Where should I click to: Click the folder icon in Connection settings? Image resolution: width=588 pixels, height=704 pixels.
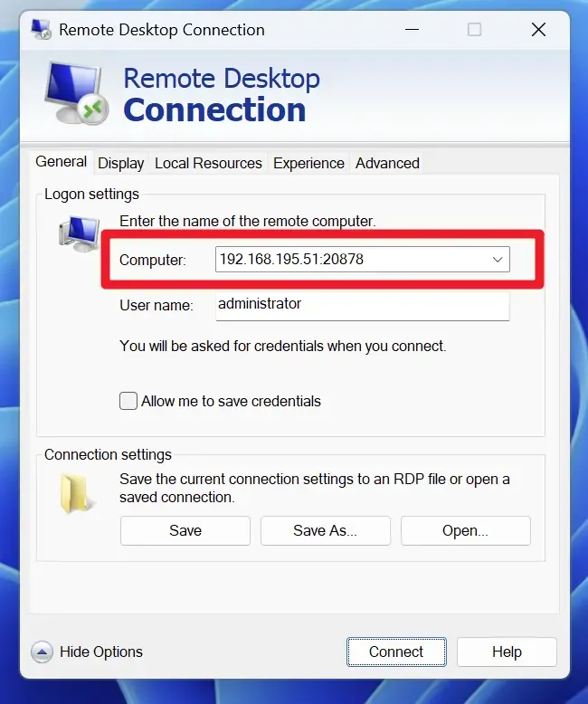point(76,493)
